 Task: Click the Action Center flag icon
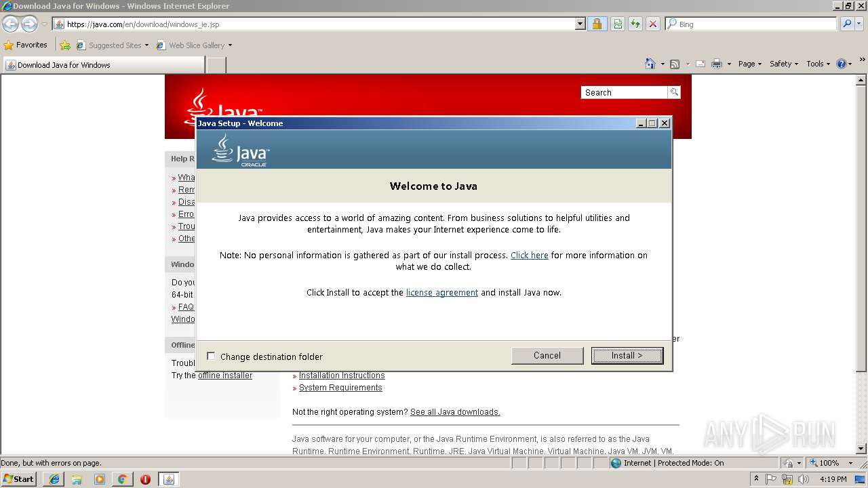coord(771,479)
